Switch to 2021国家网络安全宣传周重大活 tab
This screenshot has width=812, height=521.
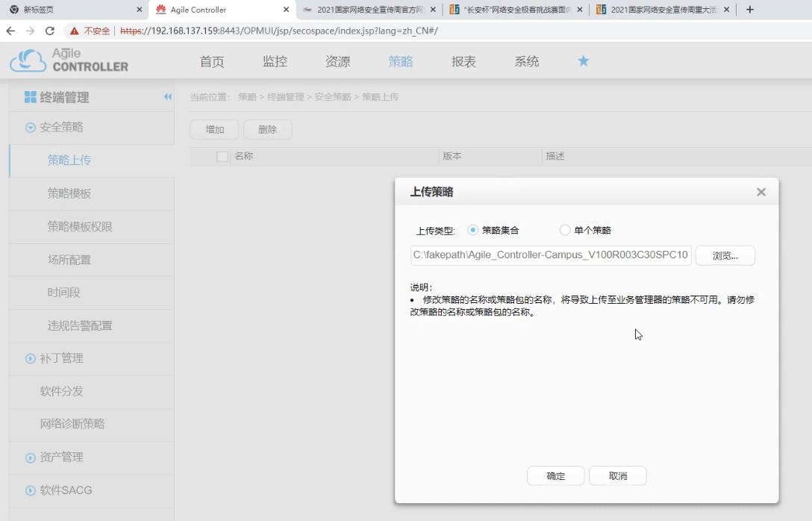(663, 9)
